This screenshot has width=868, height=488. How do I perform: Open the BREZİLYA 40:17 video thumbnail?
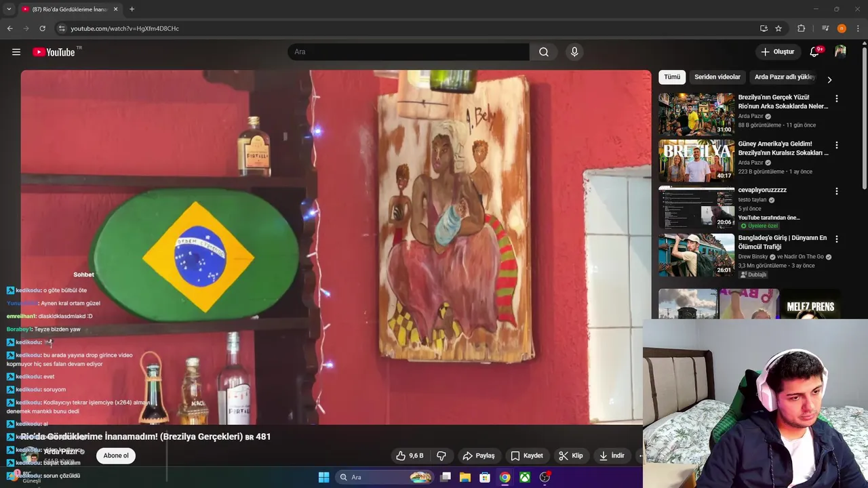(696, 161)
